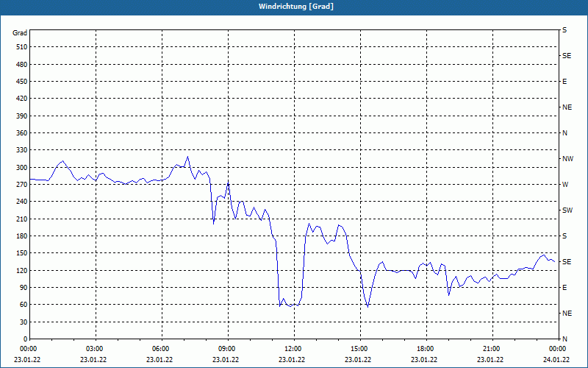The height and width of the screenshot is (368, 588).
Task: Click the 23.01.22 date under 12:00
Action: (x=292, y=359)
